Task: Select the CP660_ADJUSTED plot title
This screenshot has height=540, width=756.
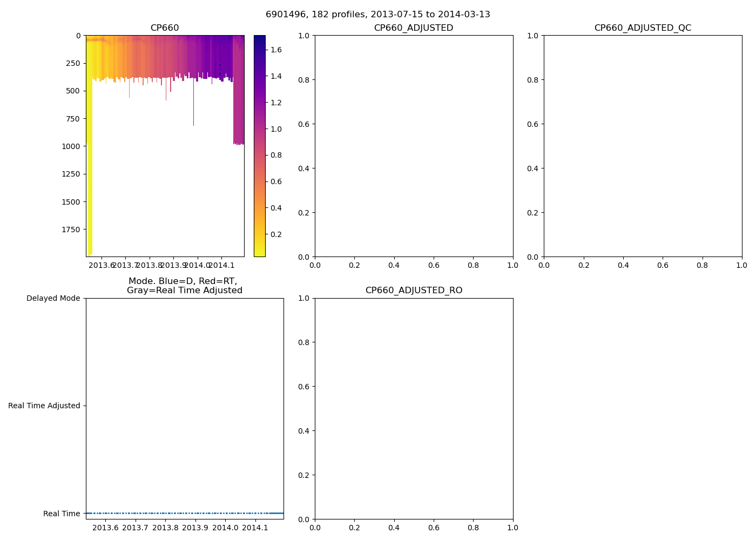Action: (413, 28)
